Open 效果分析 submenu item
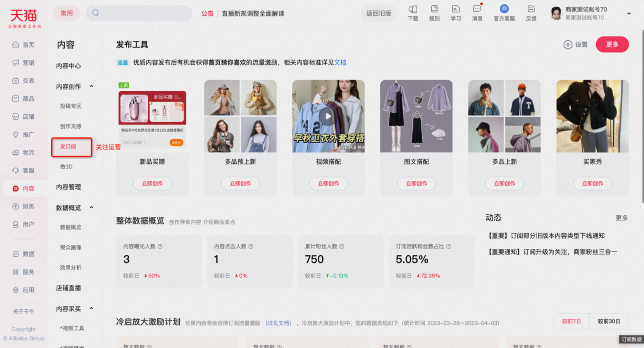 [x=71, y=267]
